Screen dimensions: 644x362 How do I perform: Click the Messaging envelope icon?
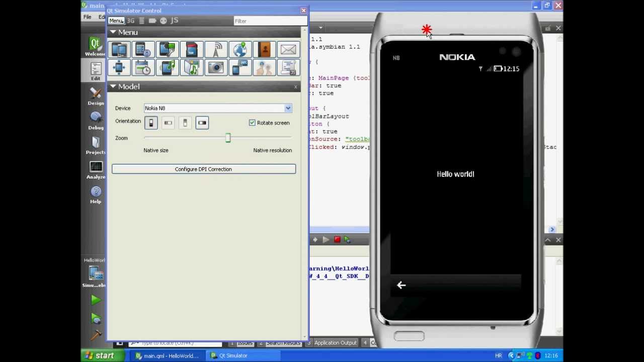coord(288,49)
